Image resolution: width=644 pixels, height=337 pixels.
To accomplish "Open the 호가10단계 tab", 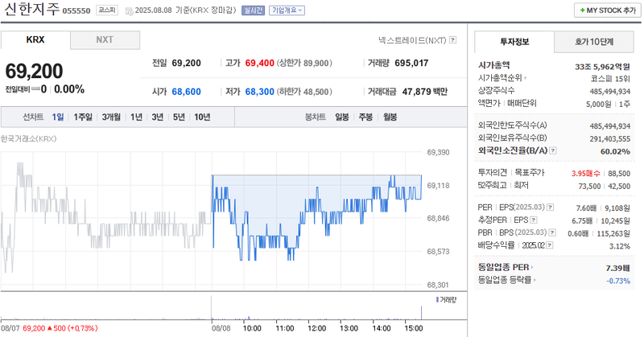I will (594, 42).
